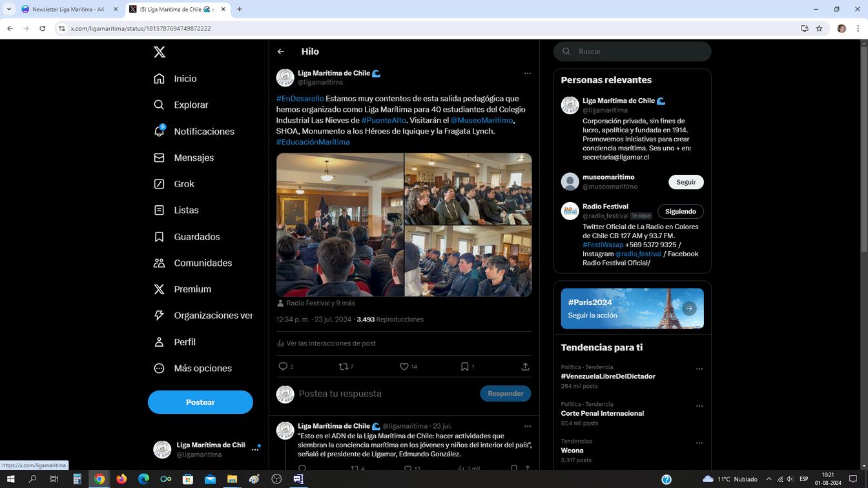The image size is (868, 488).
Task: Open the more options on main post
Action: point(528,74)
